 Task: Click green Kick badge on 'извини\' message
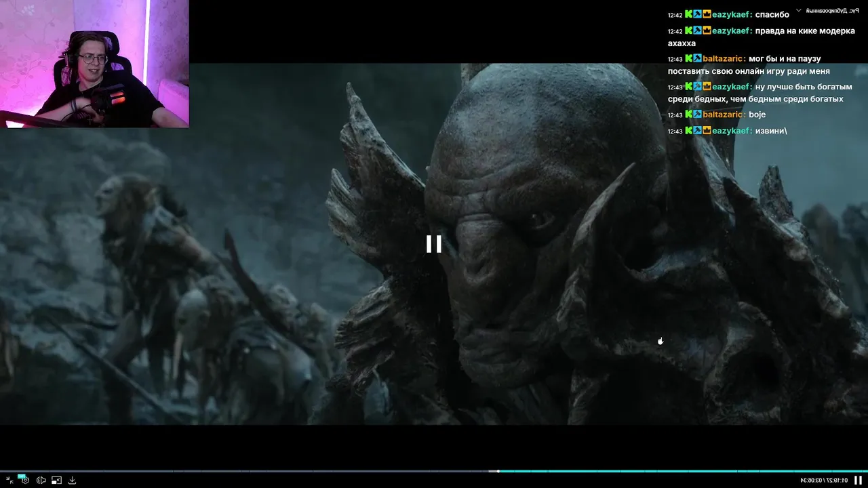[x=688, y=131]
